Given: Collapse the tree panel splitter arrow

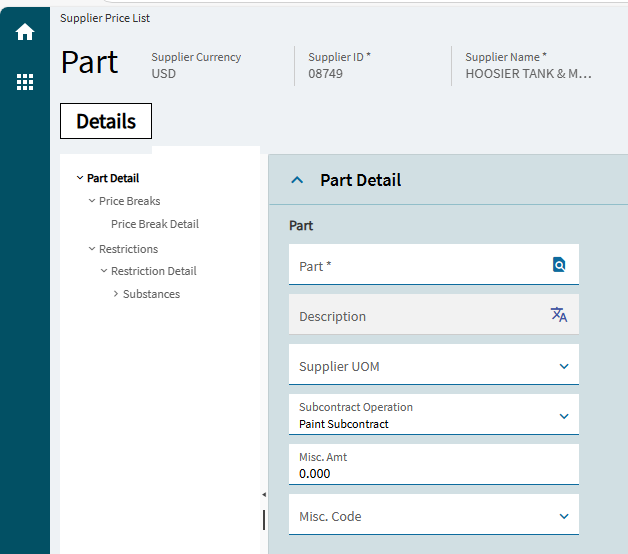Looking at the screenshot, I should click(x=264, y=495).
